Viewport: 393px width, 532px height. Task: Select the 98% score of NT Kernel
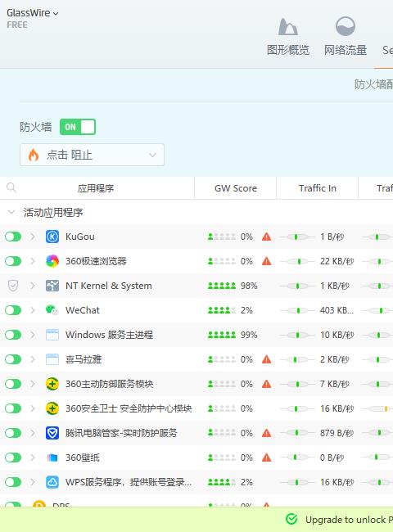tap(249, 286)
